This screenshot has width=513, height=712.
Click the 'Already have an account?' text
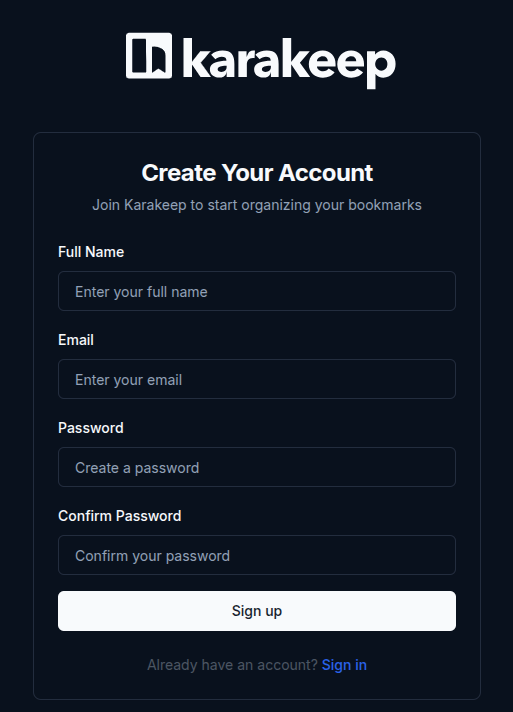click(232, 665)
